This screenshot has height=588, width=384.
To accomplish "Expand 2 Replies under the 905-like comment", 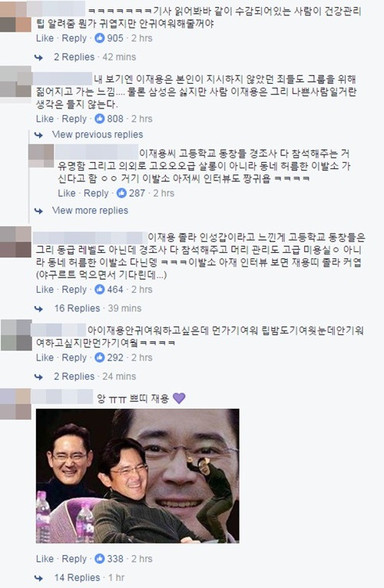I will coord(74,57).
